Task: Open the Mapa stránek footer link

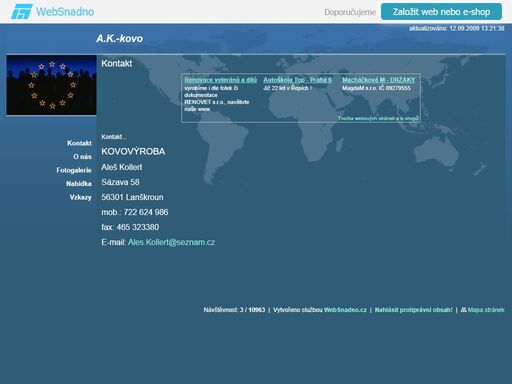Action: tap(486, 310)
